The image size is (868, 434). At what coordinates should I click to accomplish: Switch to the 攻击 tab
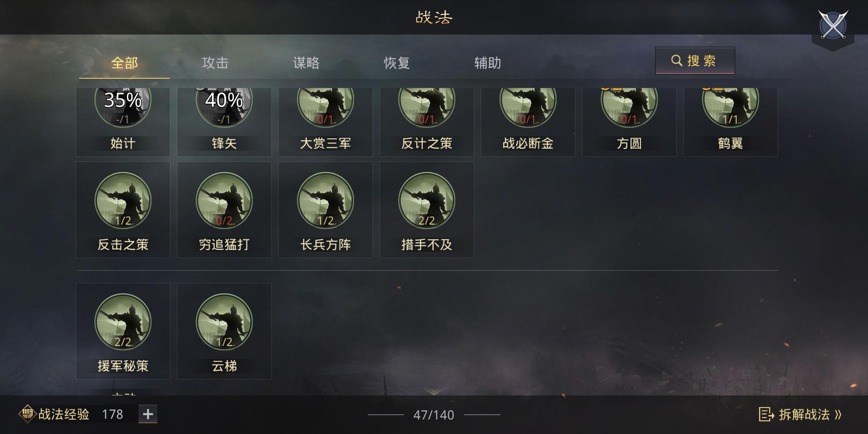(x=215, y=63)
